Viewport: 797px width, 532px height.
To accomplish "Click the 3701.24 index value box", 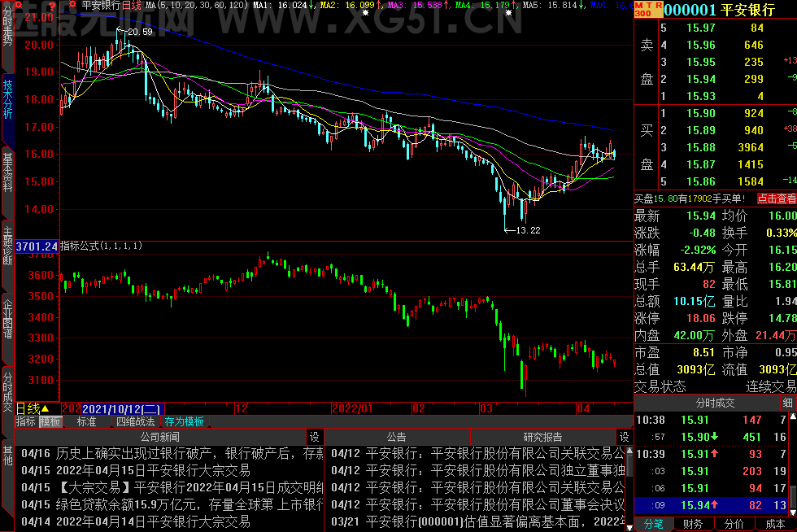I will (x=37, y=246).
